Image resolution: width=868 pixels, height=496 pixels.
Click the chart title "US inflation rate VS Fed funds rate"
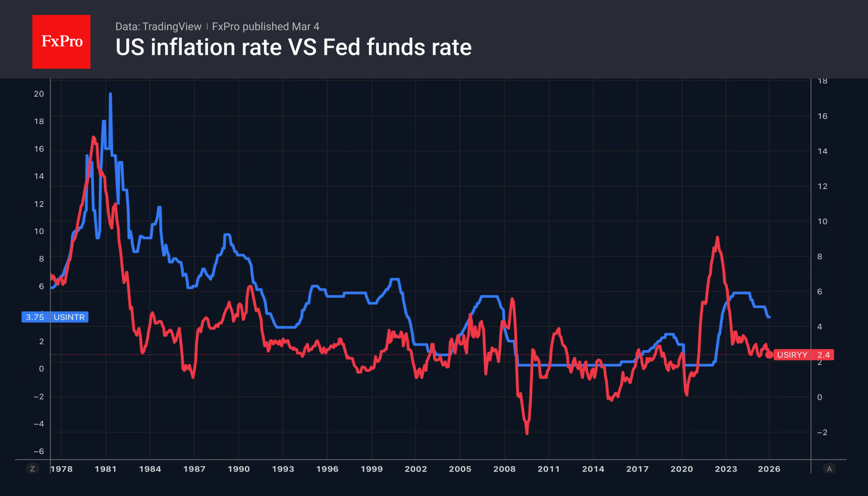pyautogui.click(x=293, y=47)
